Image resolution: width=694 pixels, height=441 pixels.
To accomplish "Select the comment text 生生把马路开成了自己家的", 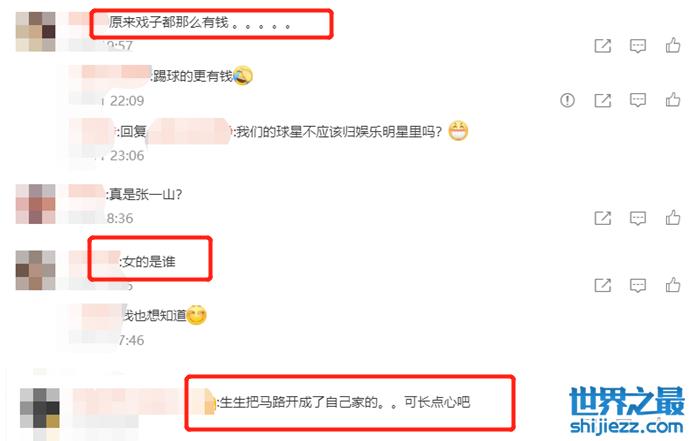I will point(299,402).
